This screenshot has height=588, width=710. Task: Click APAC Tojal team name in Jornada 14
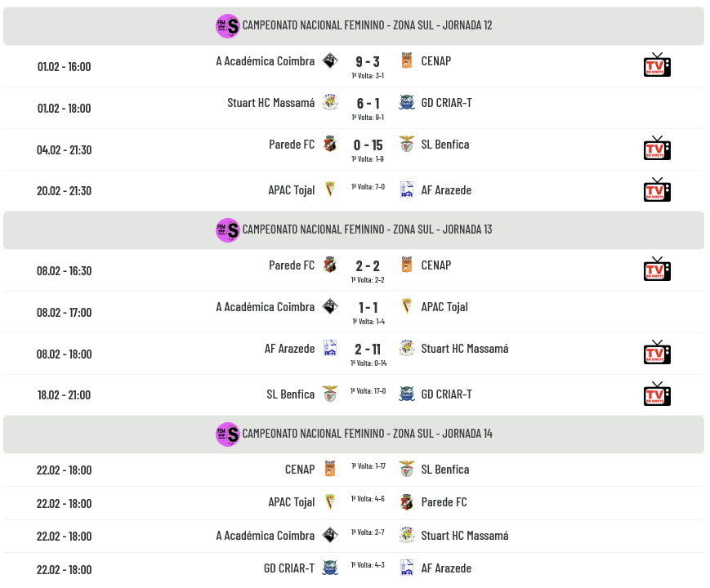(292, 502)
